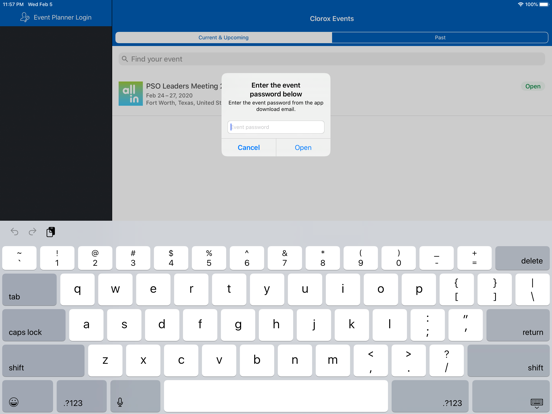The height and width of the screenshot is (414, 552).
Task: Tap the letter t key
Action: (229, 290)
